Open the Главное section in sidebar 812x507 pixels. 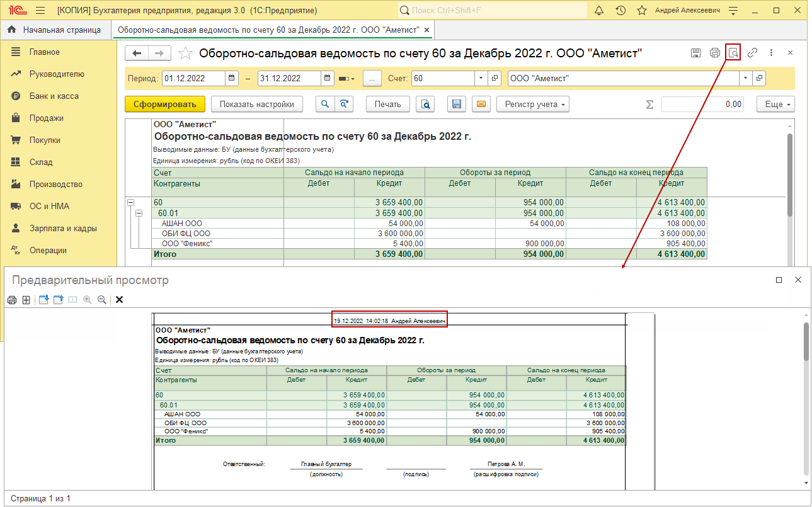coord(44,52)
